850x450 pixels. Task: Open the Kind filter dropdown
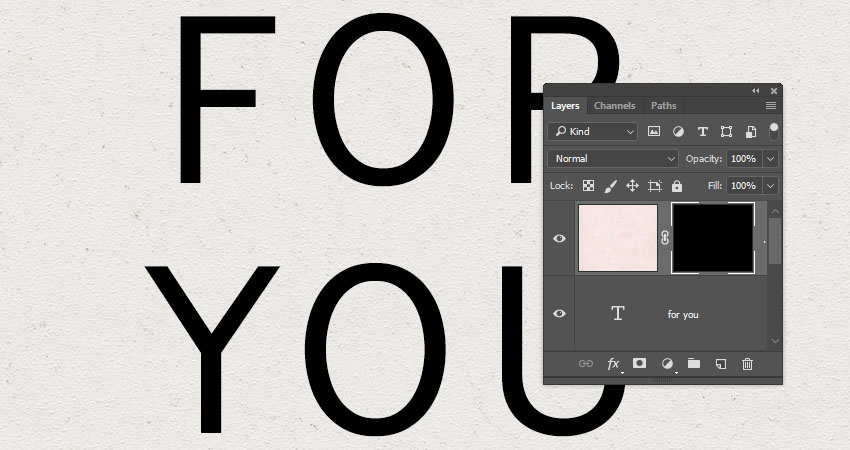pos(593,131)
